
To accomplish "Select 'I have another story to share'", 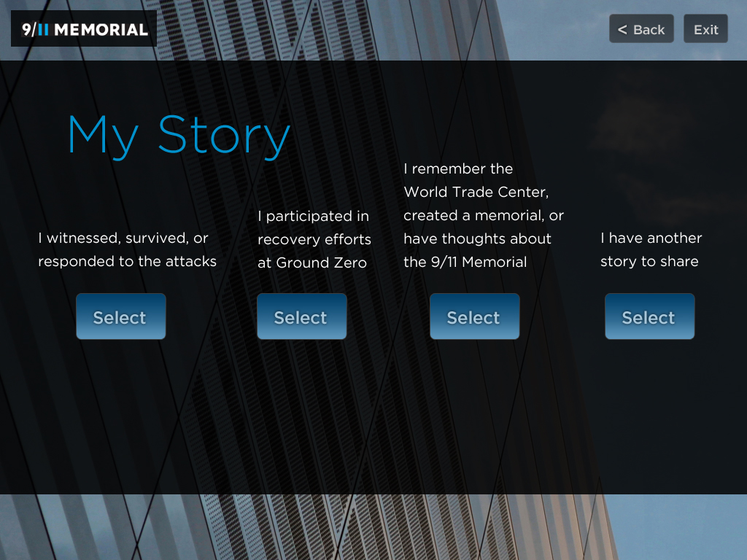I will [650, 316].
